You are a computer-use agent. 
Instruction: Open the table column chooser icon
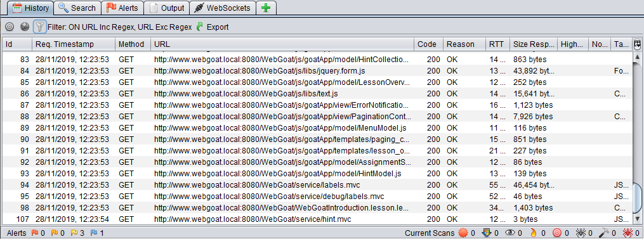(638, 44)
